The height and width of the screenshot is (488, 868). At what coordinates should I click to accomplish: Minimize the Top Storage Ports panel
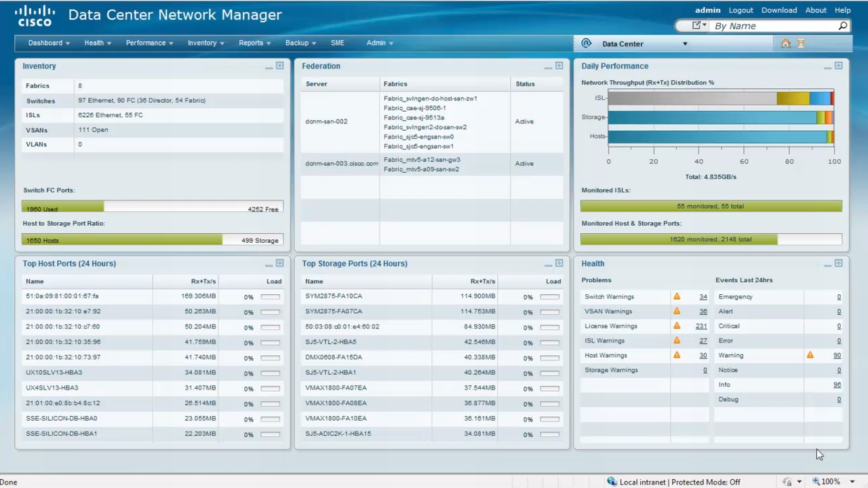(x=548, y=264)
